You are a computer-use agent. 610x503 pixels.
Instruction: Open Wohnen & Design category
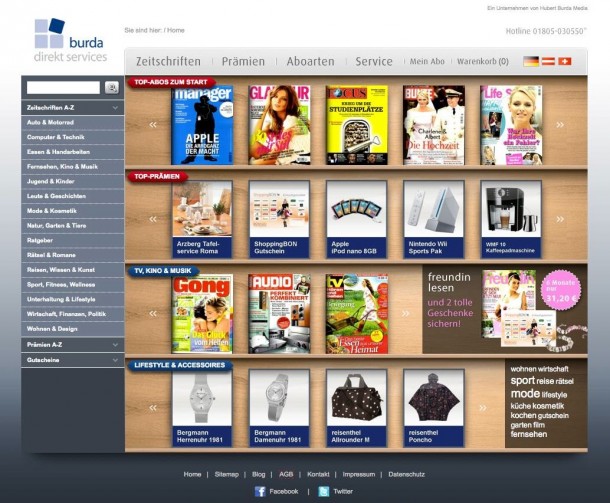(73, 329)
